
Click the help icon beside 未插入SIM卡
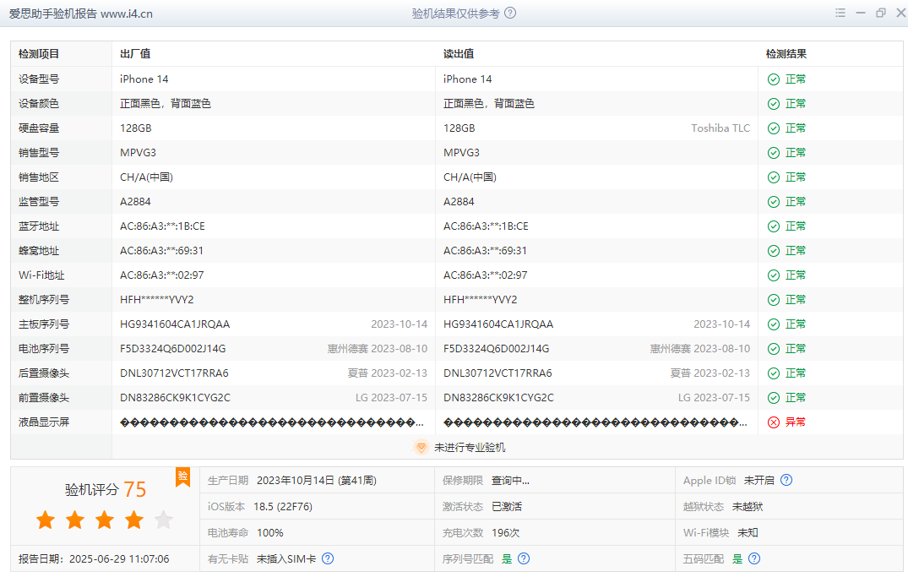pos(328,558)
